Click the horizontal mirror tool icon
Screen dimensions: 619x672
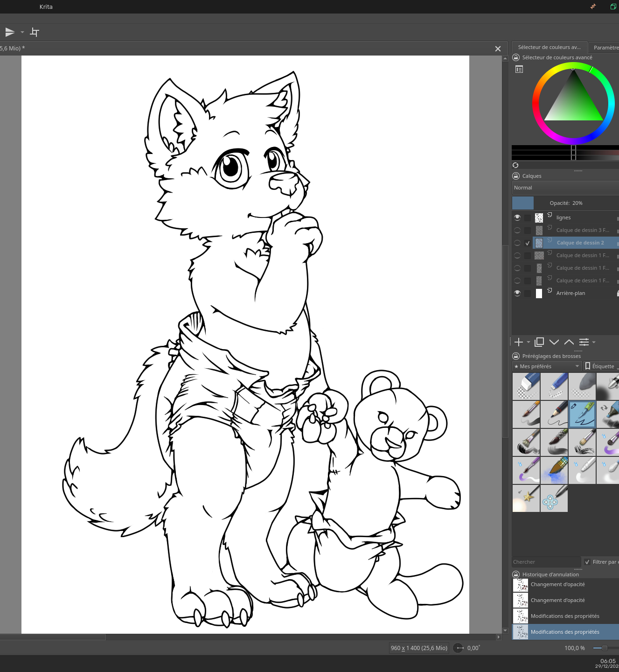(10, 32)
